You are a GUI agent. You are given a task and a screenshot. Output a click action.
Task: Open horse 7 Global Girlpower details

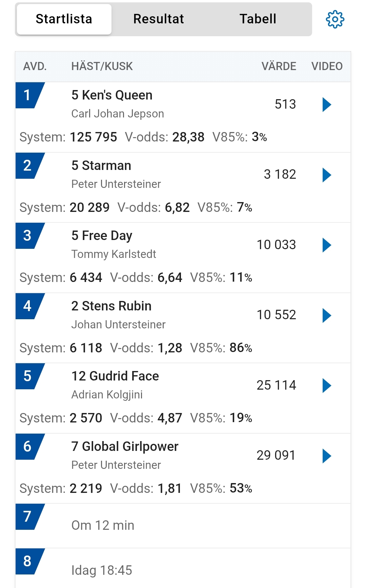click(x=125, y=447)
